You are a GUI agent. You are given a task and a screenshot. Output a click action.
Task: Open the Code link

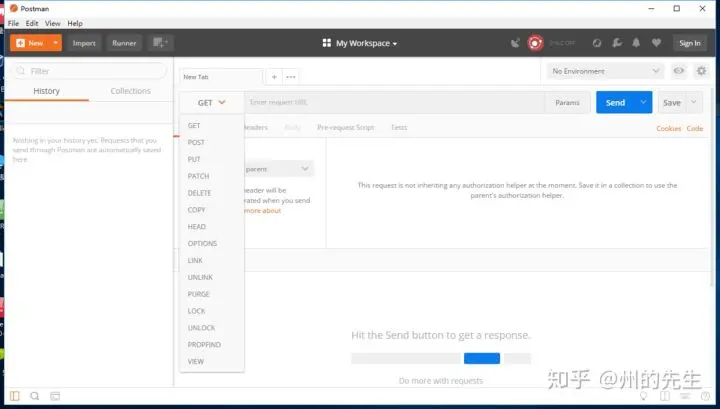click(x=695, y=129)
